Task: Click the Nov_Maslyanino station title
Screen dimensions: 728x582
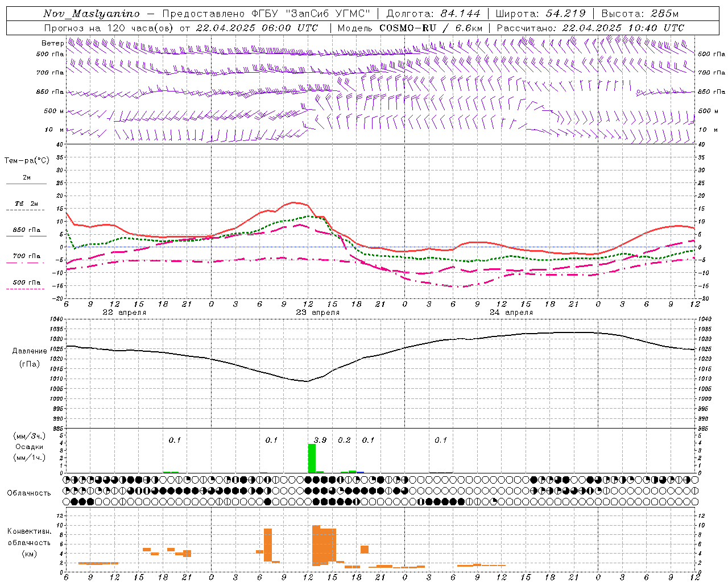Action: coord(92,14)
